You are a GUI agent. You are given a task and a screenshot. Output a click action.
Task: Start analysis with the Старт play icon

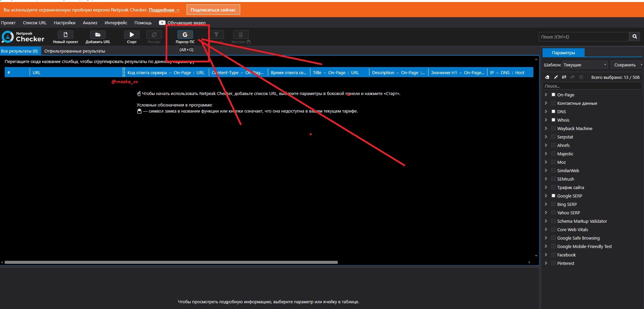(132, 35)
